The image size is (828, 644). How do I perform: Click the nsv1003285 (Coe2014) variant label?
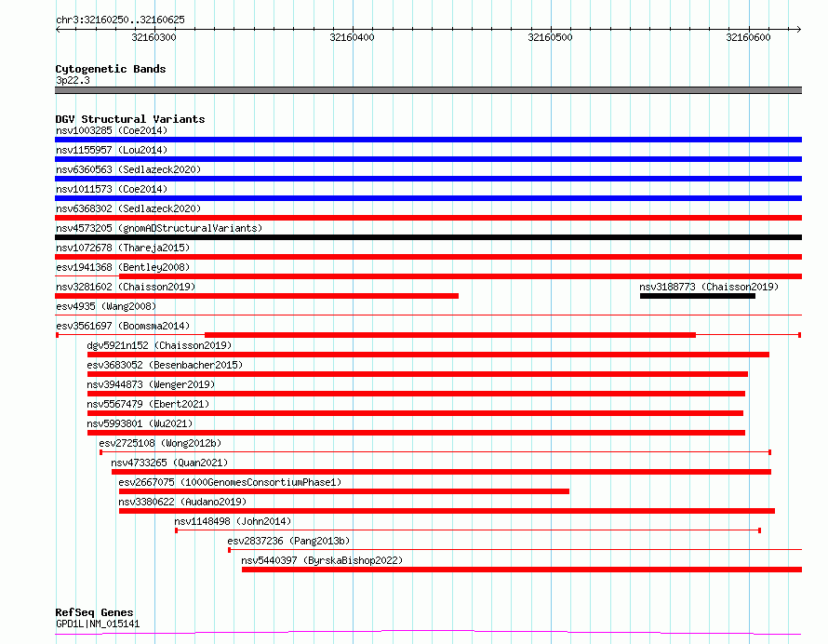coord(112,130)
